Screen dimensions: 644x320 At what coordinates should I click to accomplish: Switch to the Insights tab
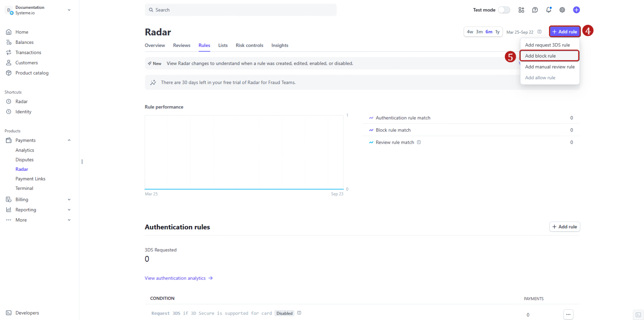click(x=280, y=45)
